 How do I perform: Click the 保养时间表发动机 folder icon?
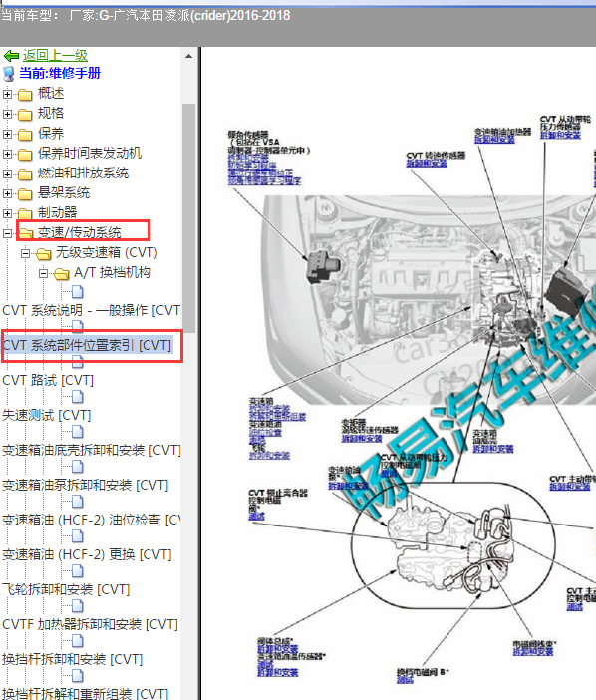coord(25,154)
